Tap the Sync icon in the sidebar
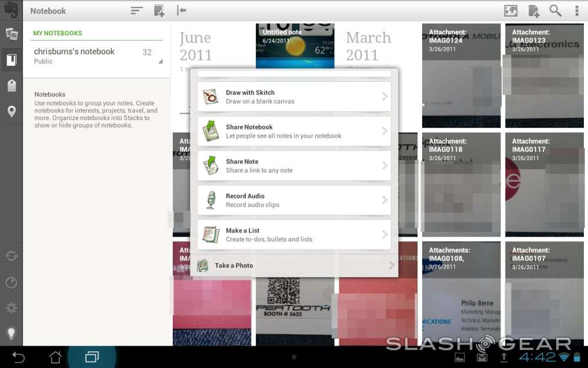This screenshot has height=368, width=588. pos(11,256)
